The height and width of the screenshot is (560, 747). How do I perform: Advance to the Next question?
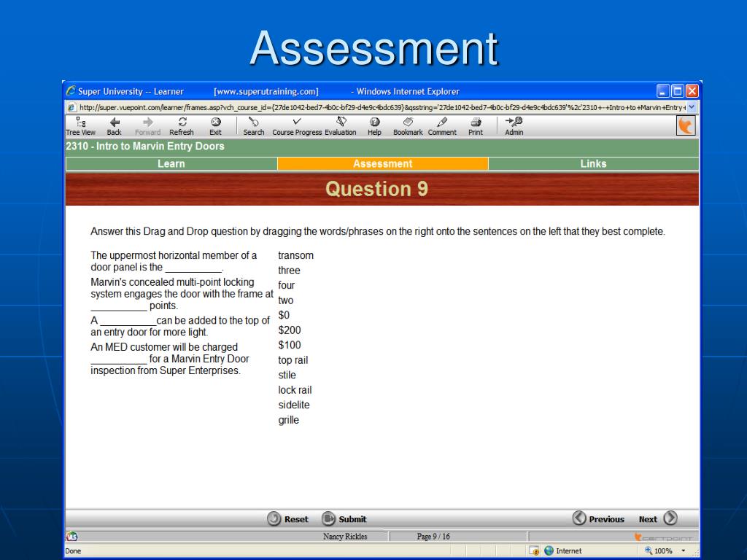coord(658,518)
